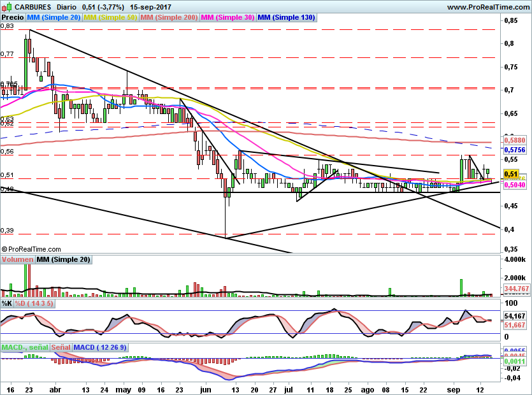Image resolution: width=532 pixels, height=395 pixels.
Task: Click the 0,83 resistance level label
Action: (7, 25)
